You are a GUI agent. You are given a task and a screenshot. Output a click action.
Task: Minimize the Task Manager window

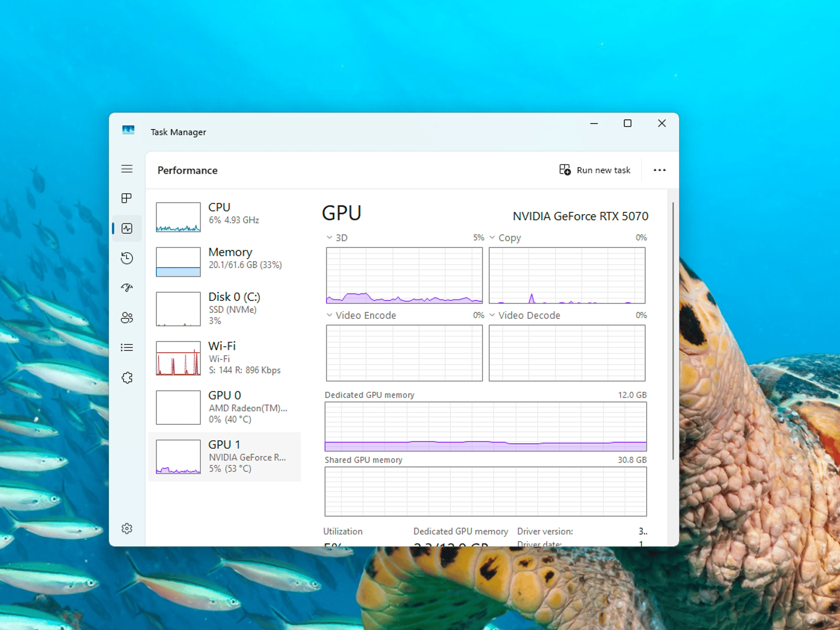pyautogui.click(x=594, y=123)
